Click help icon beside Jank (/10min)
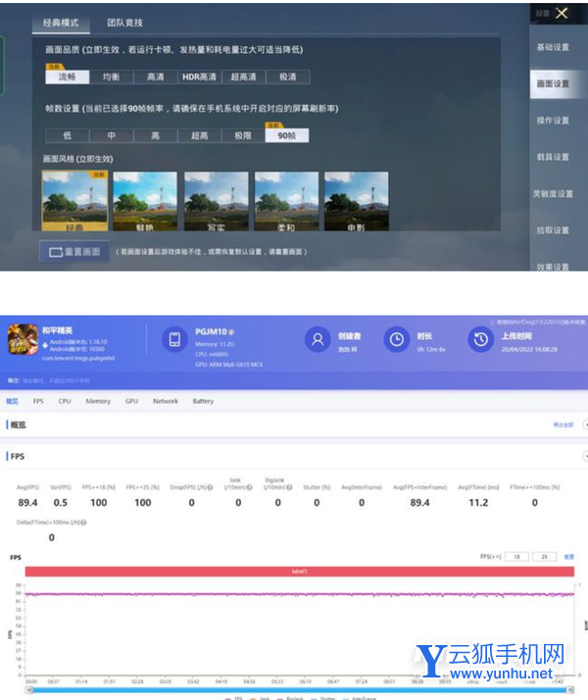The height and width of the screenshot is (700, 588). click(249, 487)
